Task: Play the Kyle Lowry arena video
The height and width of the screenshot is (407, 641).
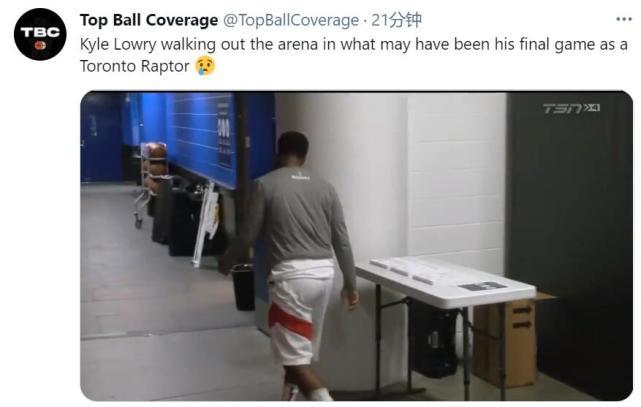Action: coord(356,246)
